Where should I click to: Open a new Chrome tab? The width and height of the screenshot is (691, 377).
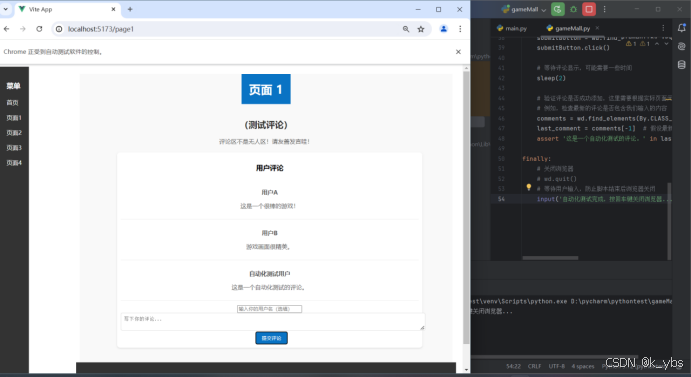click(130, 9)
